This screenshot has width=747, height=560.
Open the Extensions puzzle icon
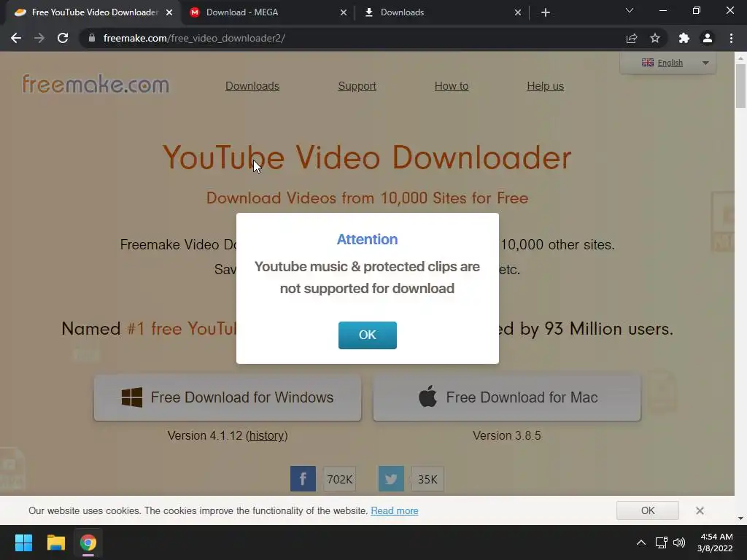[684, 38]
